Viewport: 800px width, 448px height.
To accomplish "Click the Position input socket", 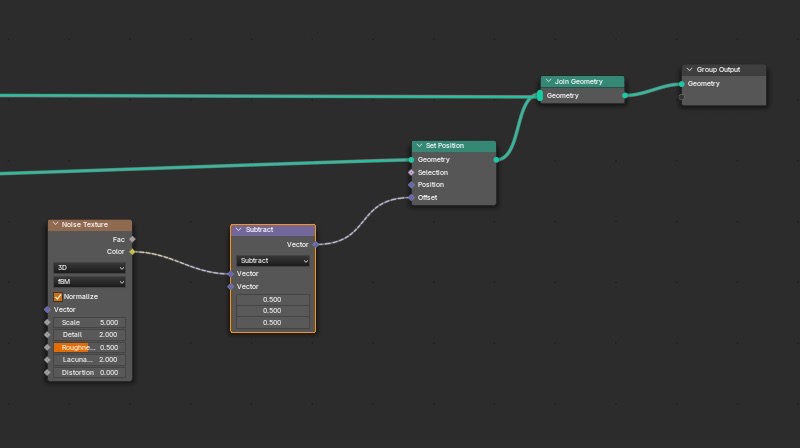I will (x=411, y=185).
